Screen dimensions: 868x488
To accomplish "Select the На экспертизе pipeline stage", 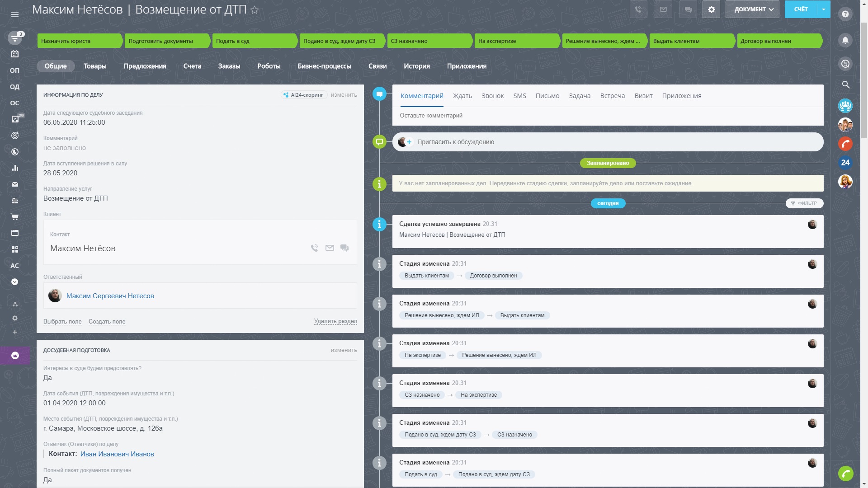I will (x=515, y=41).
